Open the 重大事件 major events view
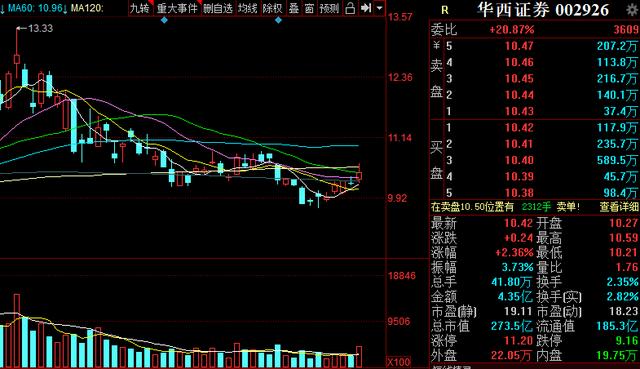Image resolution: width=640 pixels, height=369 pixels. pyautogui.click(x=177, y=8)
